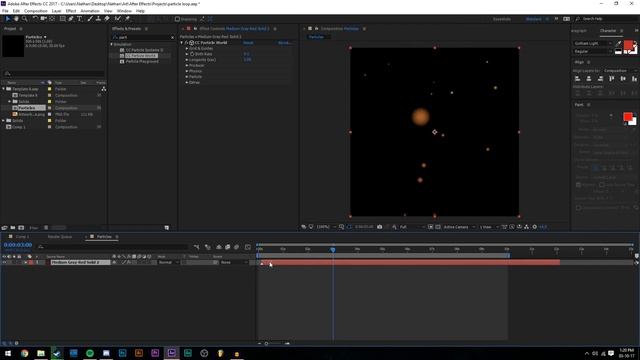Toggle the fx switch on CC Particle World
This screenshot has height=360, width=640.
(x=186, y=42)
